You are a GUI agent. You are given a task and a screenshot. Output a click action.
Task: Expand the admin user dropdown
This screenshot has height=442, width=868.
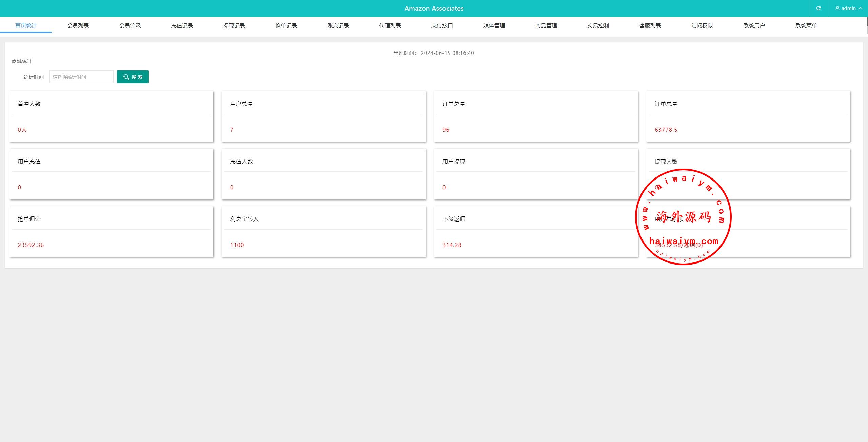click(849, 8)
